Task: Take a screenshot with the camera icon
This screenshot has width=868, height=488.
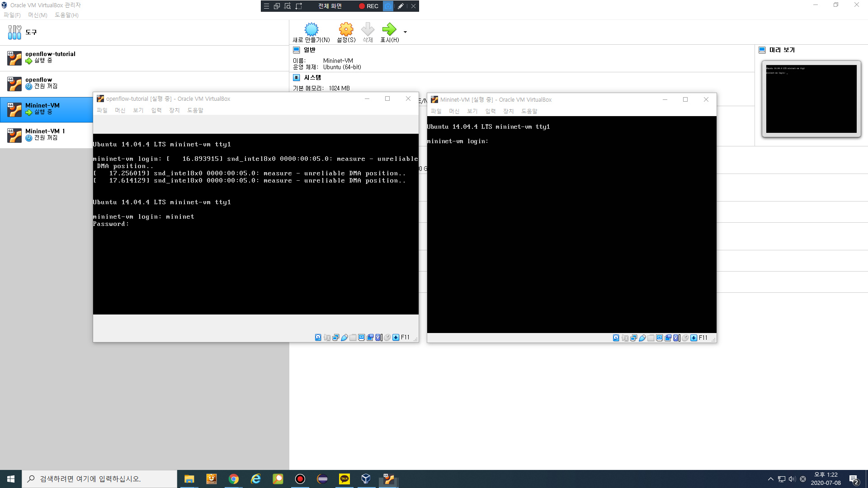Action: tap(388, 6)
